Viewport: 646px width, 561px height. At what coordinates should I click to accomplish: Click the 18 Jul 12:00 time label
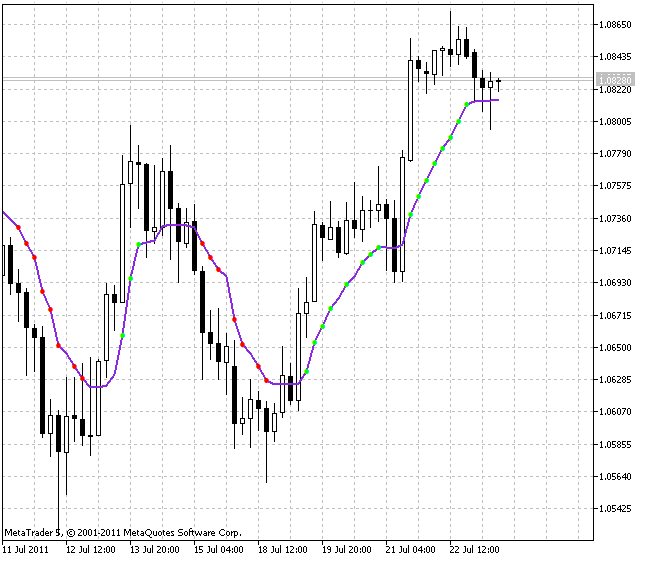283,550
